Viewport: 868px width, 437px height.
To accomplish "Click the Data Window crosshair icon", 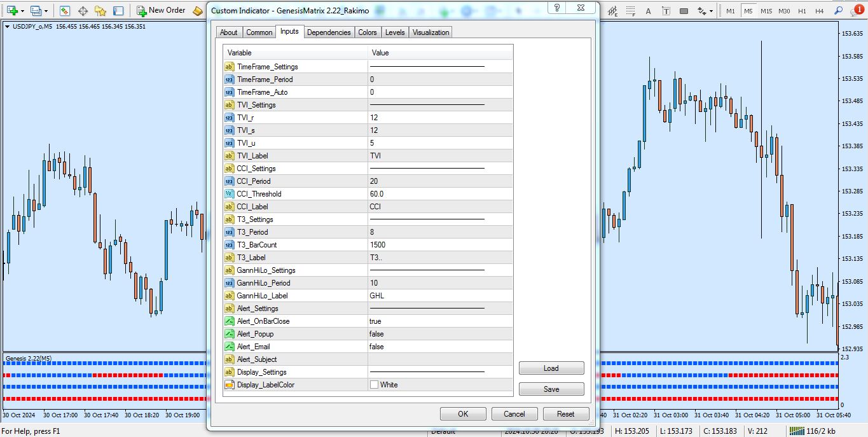I will [83, 11].
